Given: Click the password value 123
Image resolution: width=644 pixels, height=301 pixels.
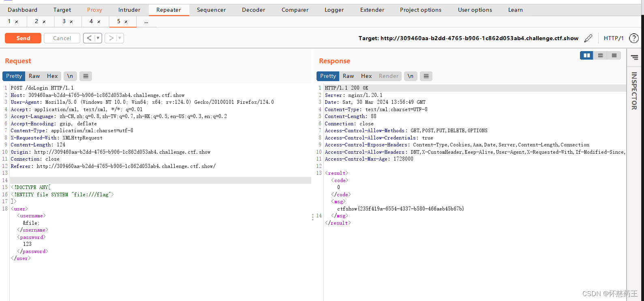Looking at the screenshot, I should click(x=27, y=244).
